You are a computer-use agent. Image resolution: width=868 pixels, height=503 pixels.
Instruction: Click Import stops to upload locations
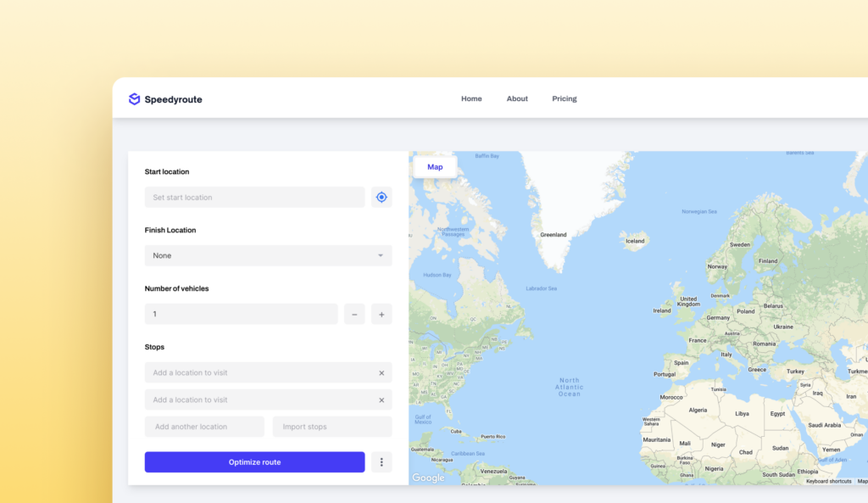(x=331, y=426)
